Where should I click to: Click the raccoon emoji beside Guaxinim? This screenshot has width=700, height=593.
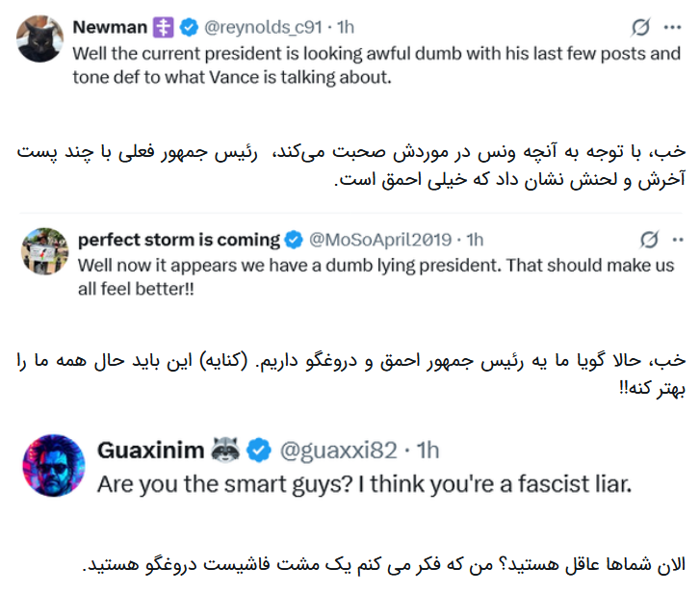223,449
